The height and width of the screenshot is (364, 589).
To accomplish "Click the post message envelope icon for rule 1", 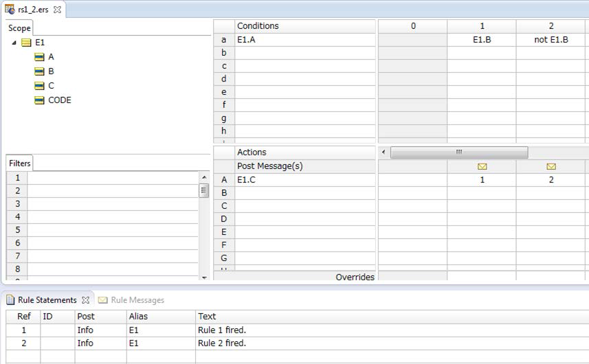I will [x=482, y=167].
